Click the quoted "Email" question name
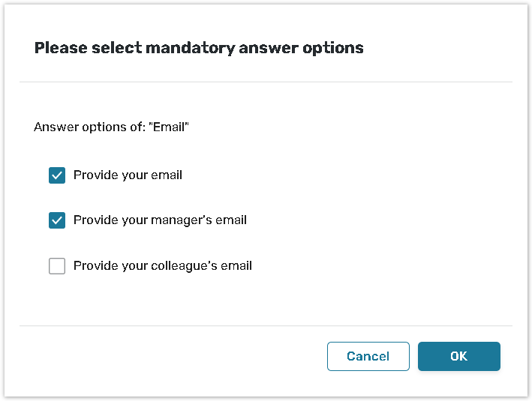Viewport: 532px width, 401px height. (x=170, y=127)
